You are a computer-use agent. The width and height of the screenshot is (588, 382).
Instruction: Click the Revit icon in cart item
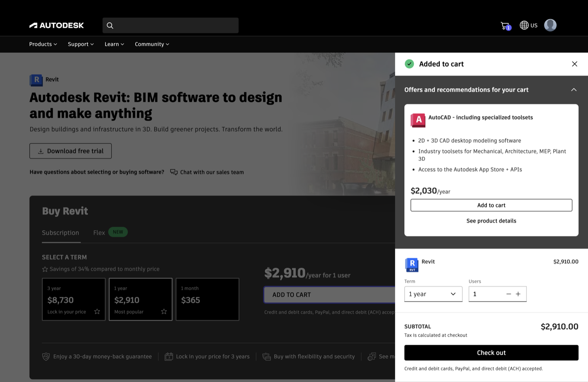click(412, 265)
